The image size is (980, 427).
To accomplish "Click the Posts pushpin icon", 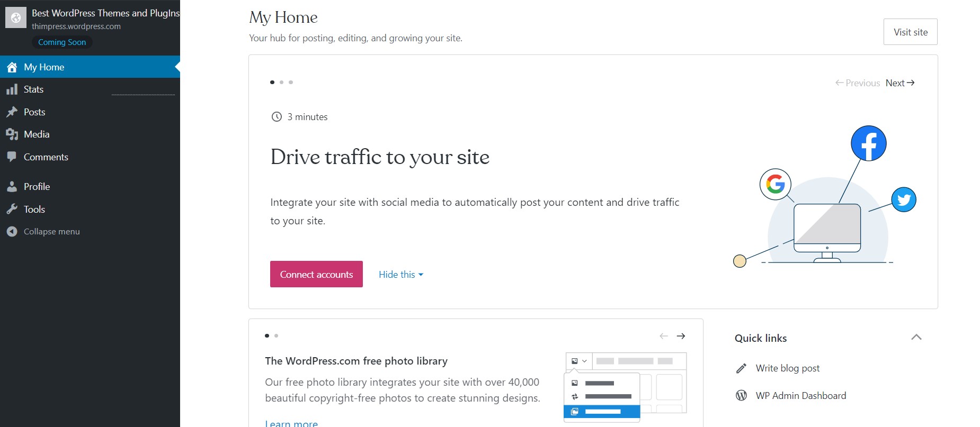I will click(12, 112).
